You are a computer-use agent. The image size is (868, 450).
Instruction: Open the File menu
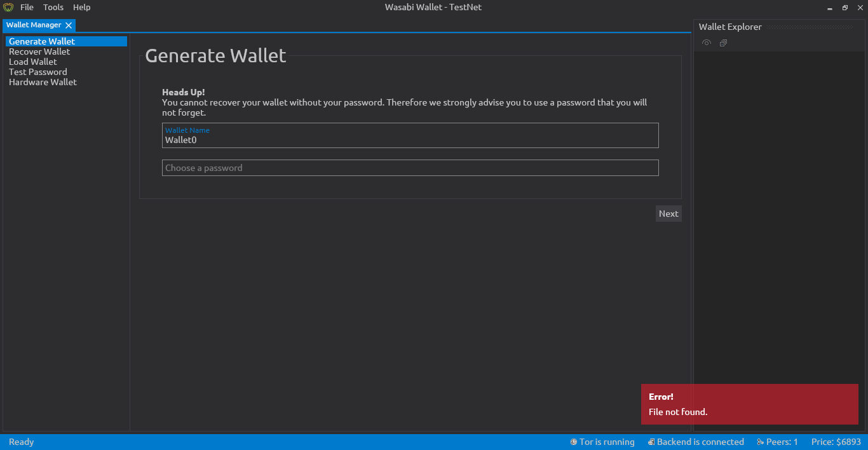click(x=27, y=8)
